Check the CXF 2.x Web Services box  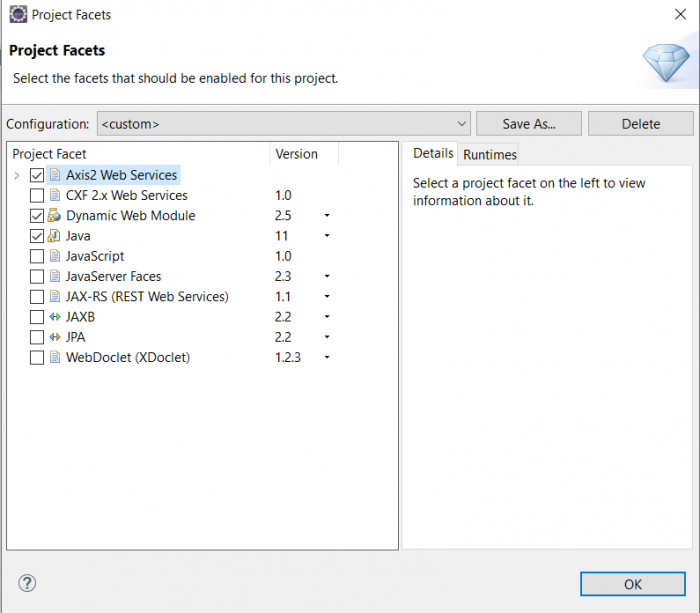[37, 196]
